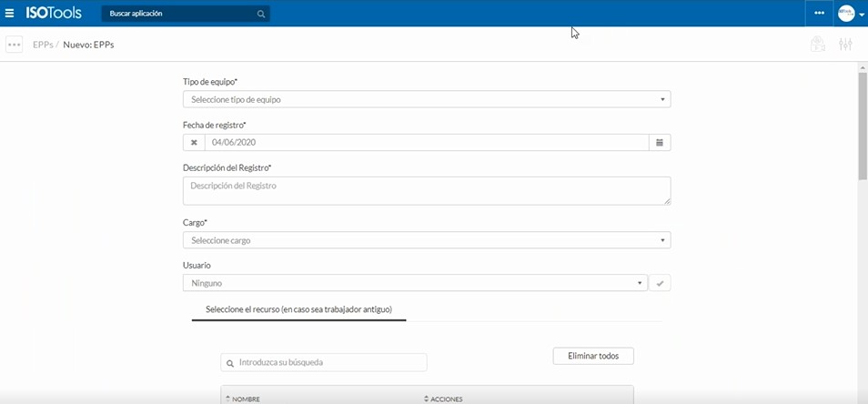This screenshot has width=868, height=404.
Task: Click the sliders settings icon at top right
Action: pos(845,45)
